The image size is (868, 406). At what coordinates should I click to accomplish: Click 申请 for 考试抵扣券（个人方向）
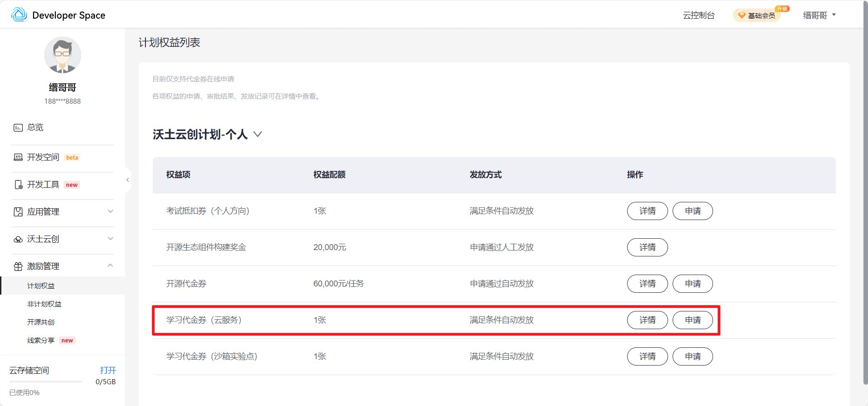(x=693, y=211)
